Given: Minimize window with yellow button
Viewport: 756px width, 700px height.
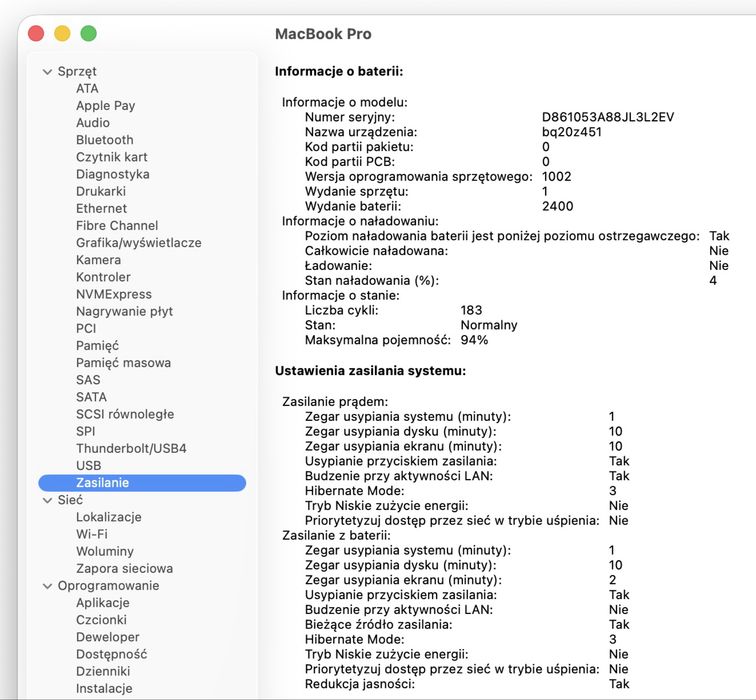Looking at the screenshot, I should (62, 34).
